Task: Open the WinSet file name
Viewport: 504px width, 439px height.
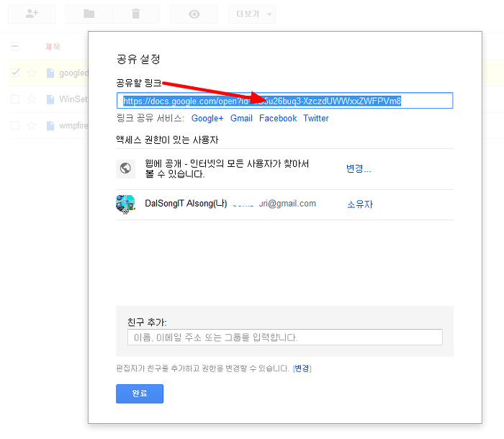Action: 73,99
